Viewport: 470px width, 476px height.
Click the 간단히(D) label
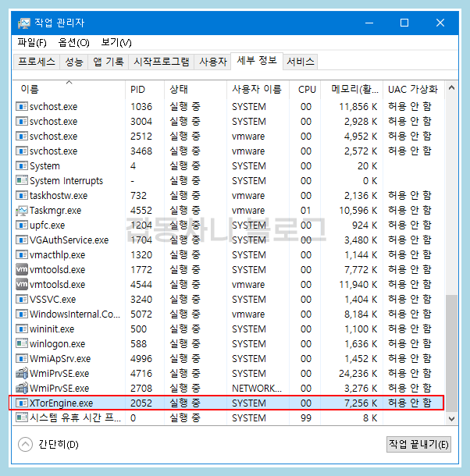pos(59,445)
